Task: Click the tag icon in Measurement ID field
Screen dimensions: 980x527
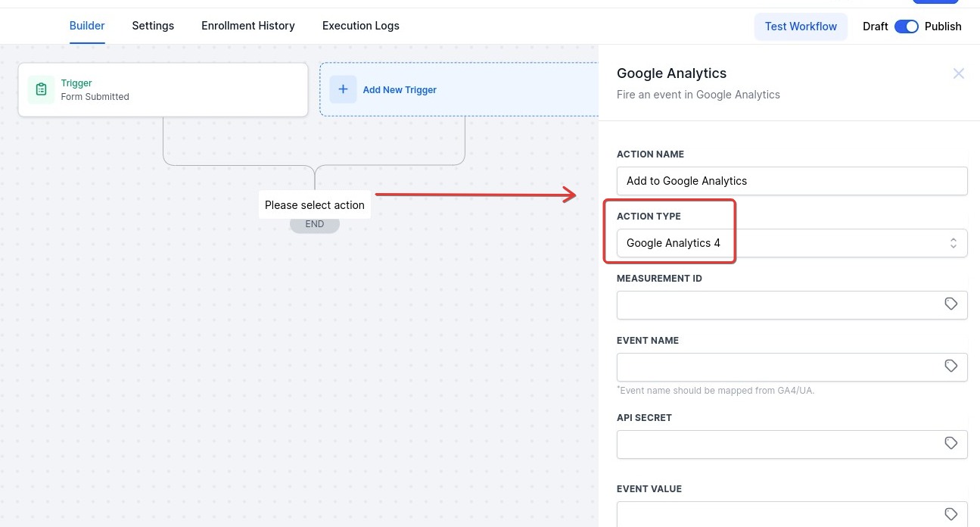Action: coord(951,304)
